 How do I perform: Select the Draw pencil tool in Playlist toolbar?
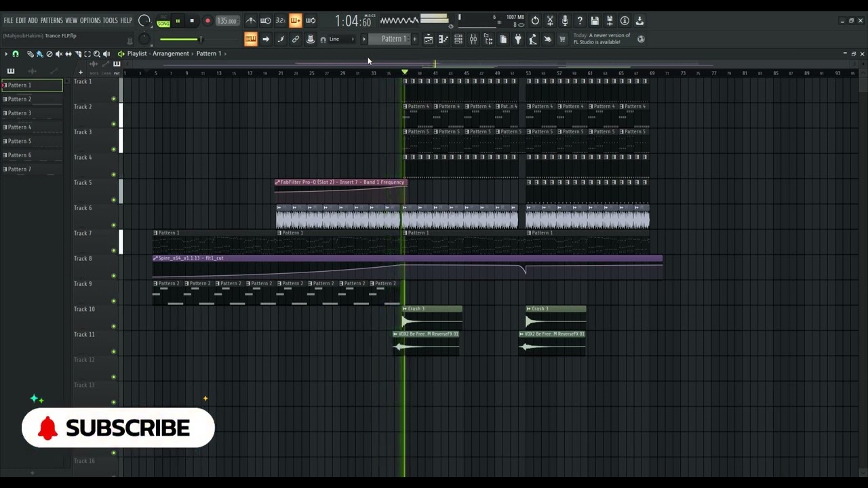pyautogui.click(x=31, y=54)
